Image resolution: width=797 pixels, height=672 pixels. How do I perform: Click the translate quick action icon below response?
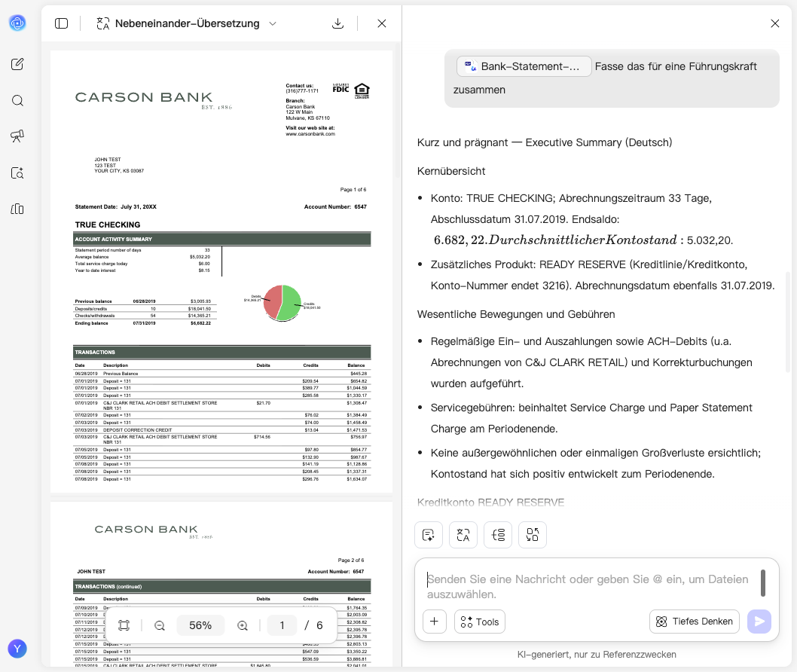(x=463, y=535)
